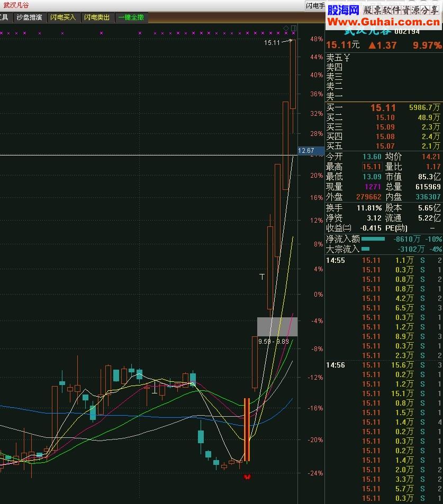Click the boxed 最高 15.11 value
This screenshot has height=504, width=443.
372,167
